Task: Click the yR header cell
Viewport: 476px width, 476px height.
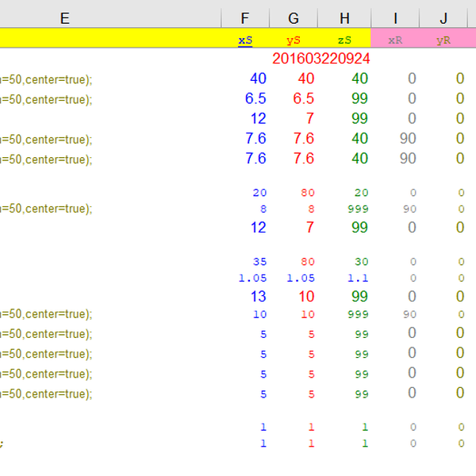Action: [x=444, y=39]
